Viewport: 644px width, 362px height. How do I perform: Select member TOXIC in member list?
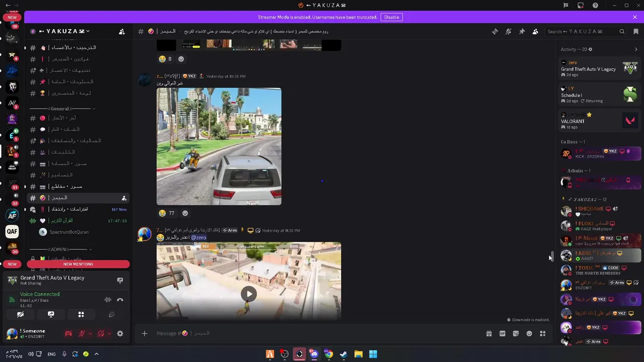(x=600, y=270)
